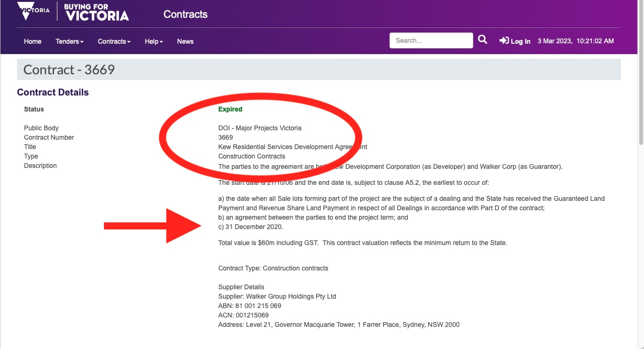
Task: Click the Log In link text
Action: pos(520,41)
